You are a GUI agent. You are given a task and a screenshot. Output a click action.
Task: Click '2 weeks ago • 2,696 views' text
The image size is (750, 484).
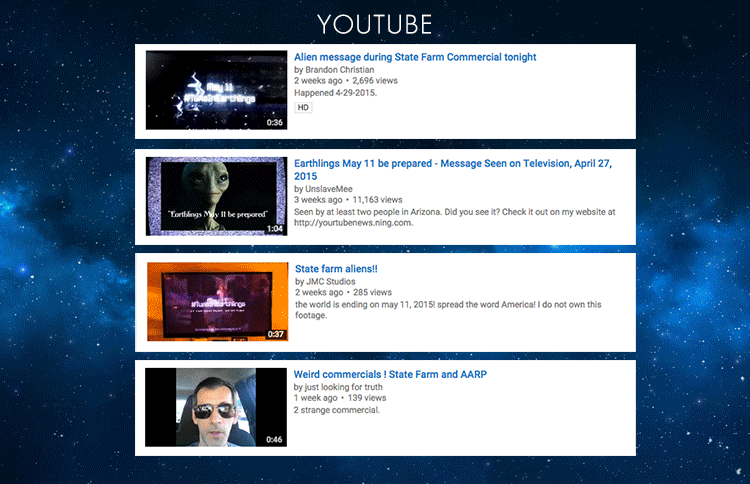pyautogui.click(x=346, y=81)
